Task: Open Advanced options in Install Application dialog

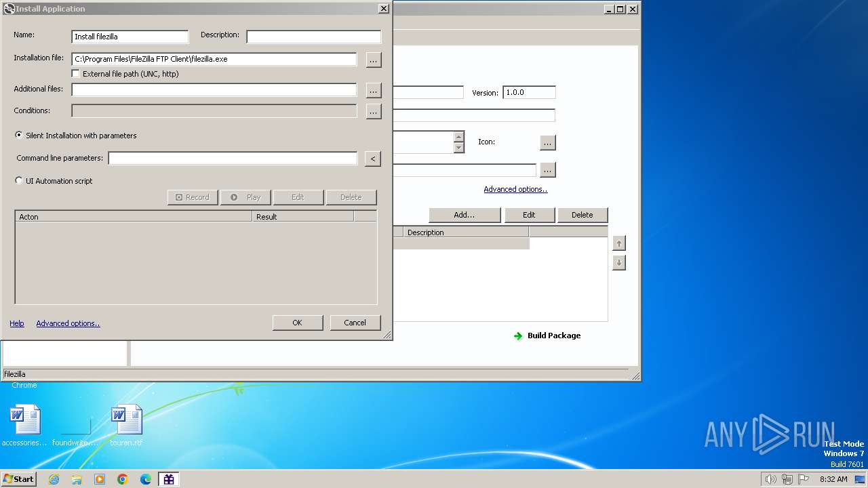Action: pos(68,324)
